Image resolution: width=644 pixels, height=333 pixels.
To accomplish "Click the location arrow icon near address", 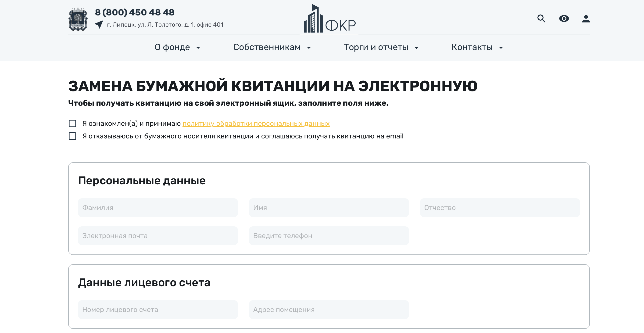I will point(99,25).
